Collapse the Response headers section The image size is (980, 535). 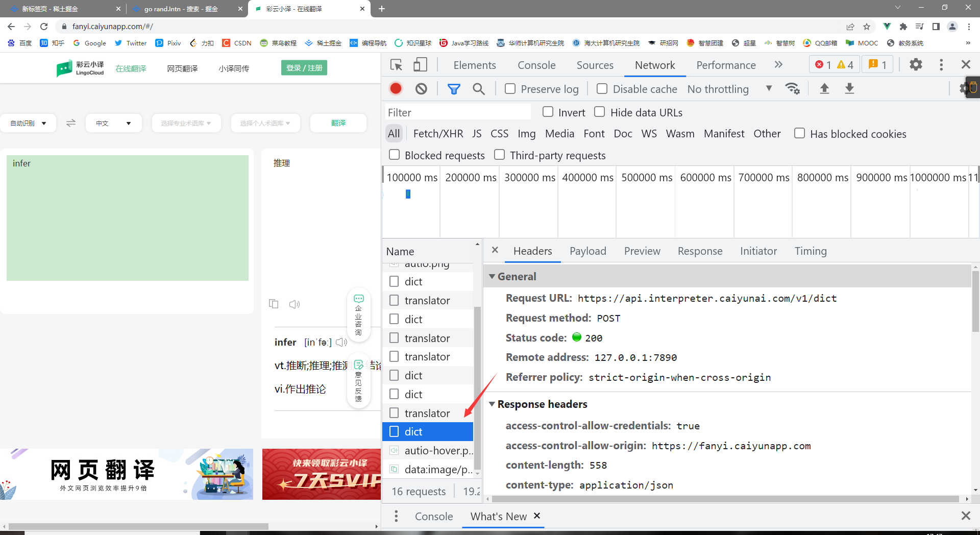coord(492,404)
